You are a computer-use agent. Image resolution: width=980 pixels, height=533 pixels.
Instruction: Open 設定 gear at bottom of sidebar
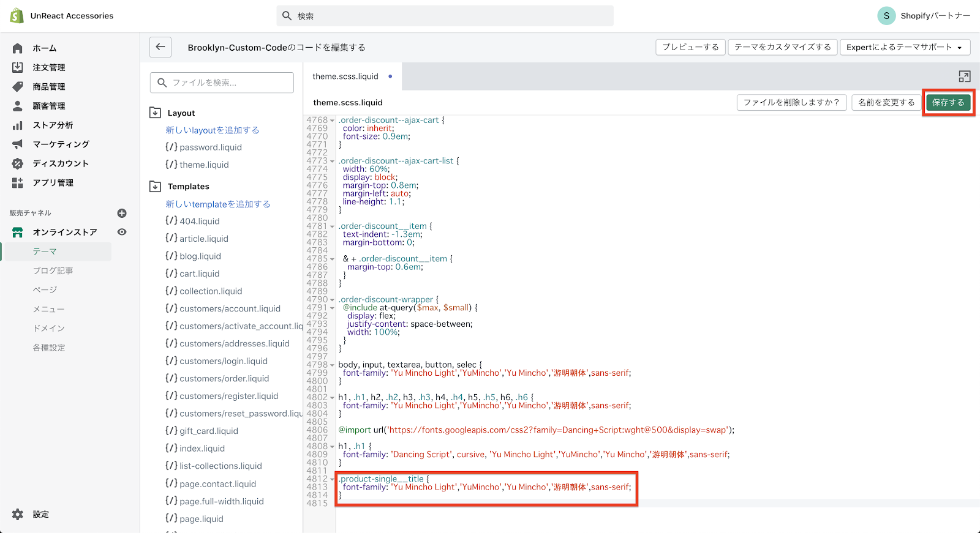tap(18, 515)
